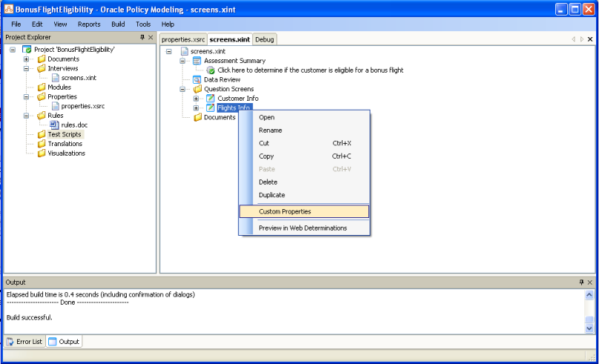This screenshot has height=364, width=599.
Task: Open the Reports menu
Action: (x=89, y=24)
